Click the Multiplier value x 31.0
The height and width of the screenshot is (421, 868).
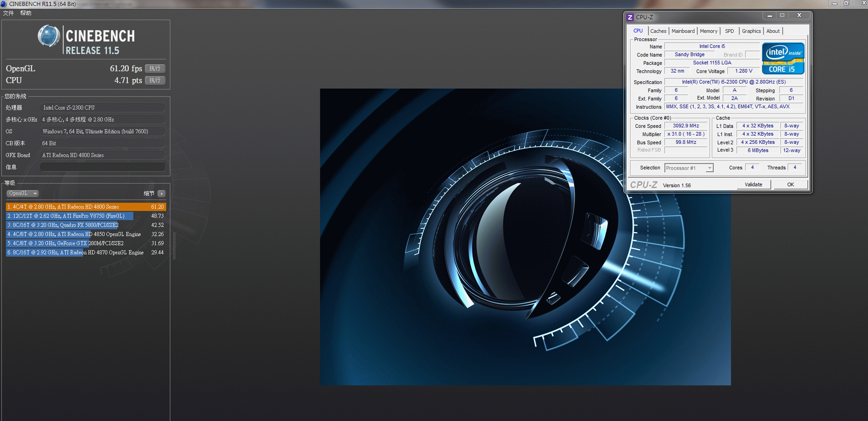pos(686,134)
